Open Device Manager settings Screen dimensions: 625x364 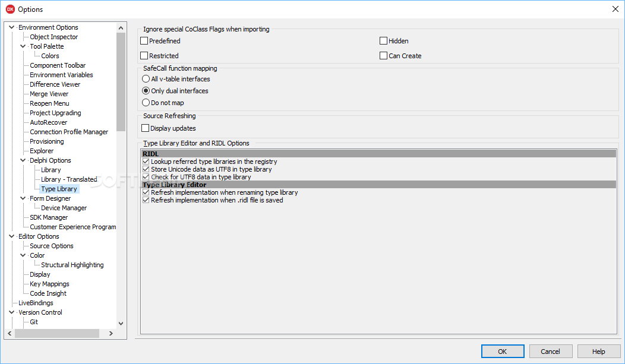coord(64,208)
